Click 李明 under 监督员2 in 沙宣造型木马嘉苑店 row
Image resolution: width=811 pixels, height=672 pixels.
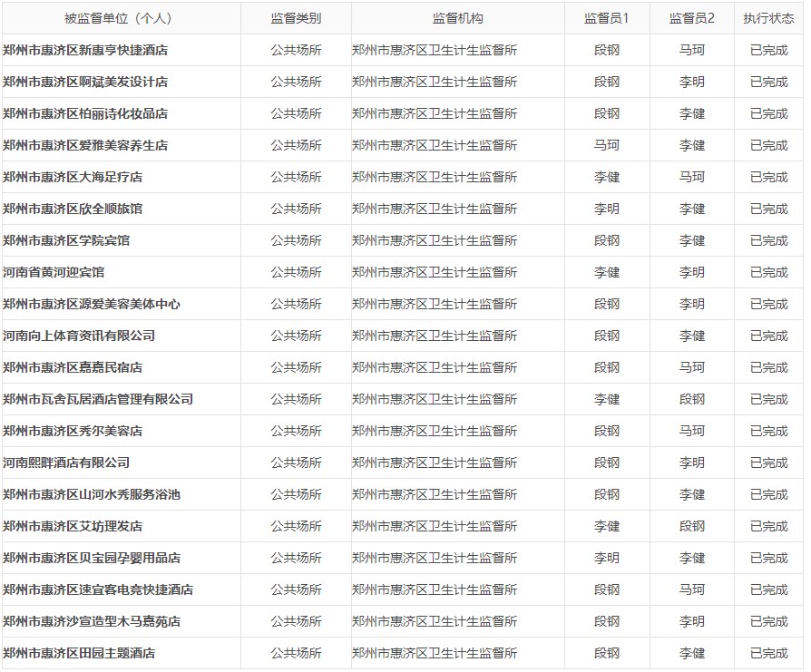point(691,621)
